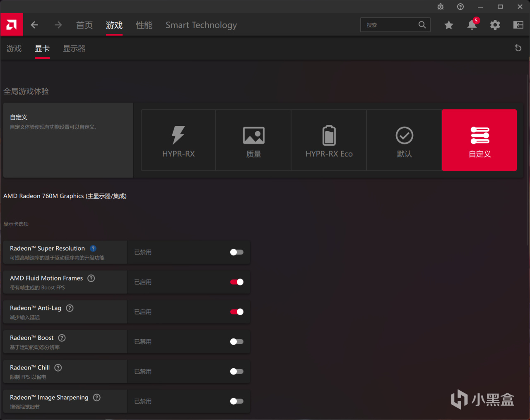530x420 pixels.
Task: Switch to the 游戏 sub-tab
Action: pyautogui.click(x=14, y=48)
